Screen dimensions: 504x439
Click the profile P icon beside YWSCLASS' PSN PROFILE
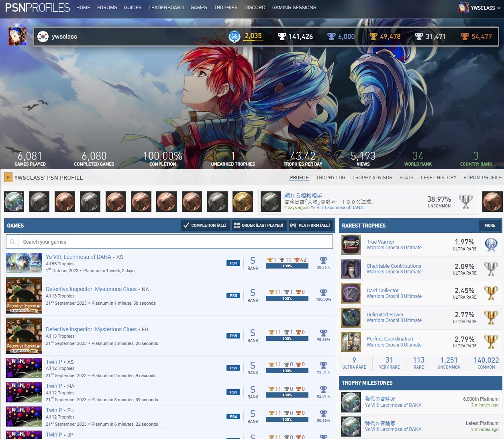coord(8,177)
